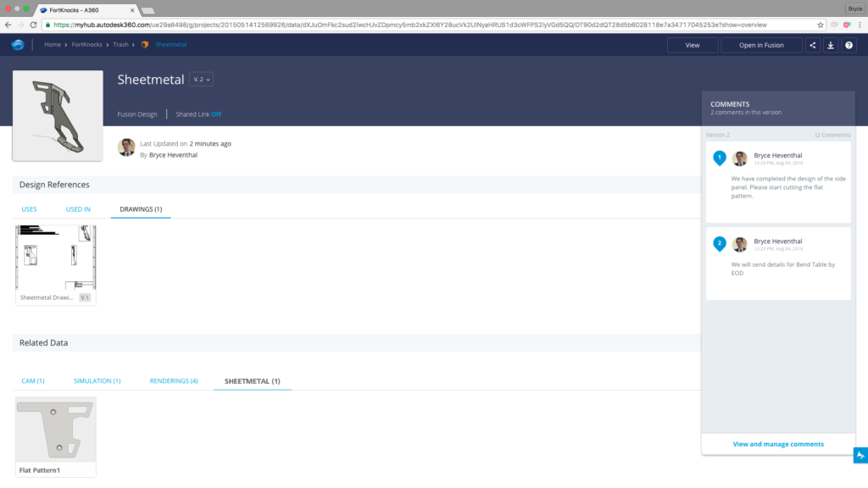Open Chrome menu three dots icon
868x488 pixels.
click(x=860, y=25)
